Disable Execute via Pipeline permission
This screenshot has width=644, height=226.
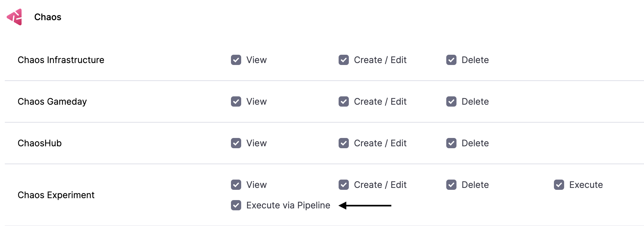(x=236, y=205)
